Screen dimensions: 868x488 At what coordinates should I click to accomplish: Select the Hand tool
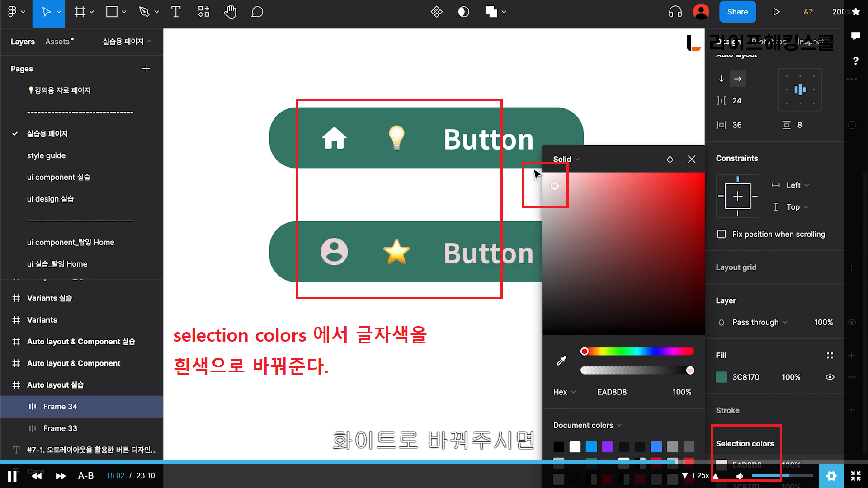click(x=230, y=12)
